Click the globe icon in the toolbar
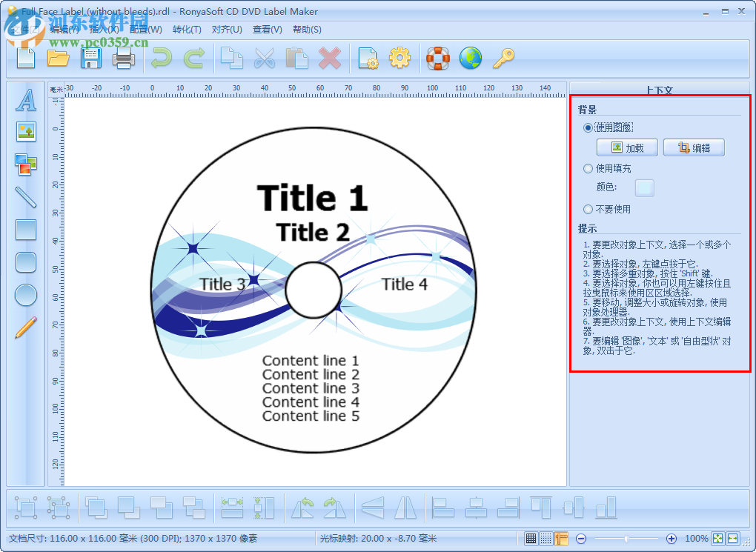This screenshot has width=756, height=552. (471, 58)
